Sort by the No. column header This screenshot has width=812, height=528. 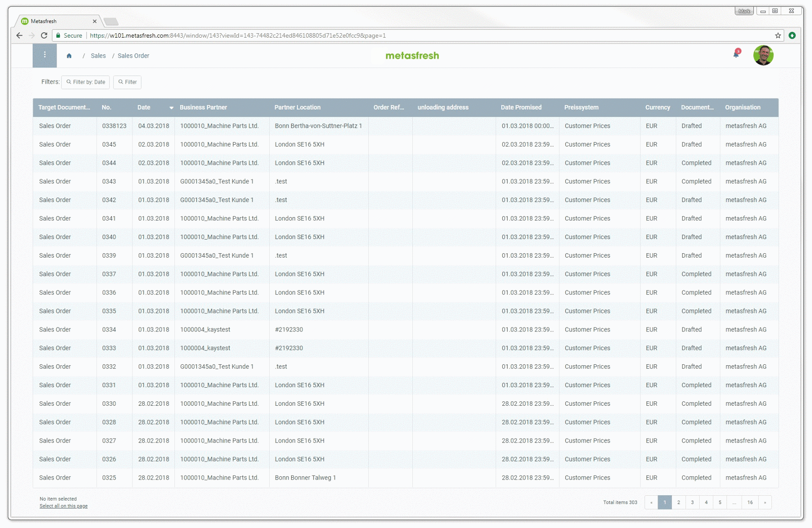pyautogui.click(x=114, y=108)
